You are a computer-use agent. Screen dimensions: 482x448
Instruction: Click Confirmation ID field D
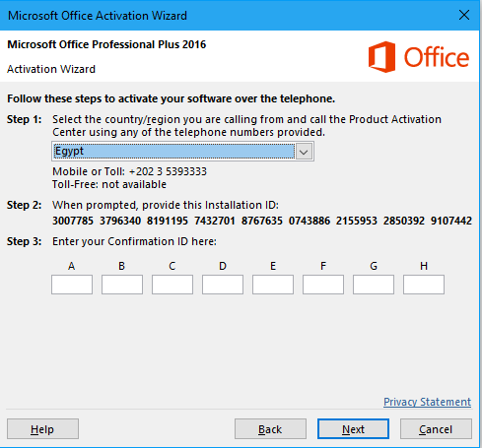(223, 285)
